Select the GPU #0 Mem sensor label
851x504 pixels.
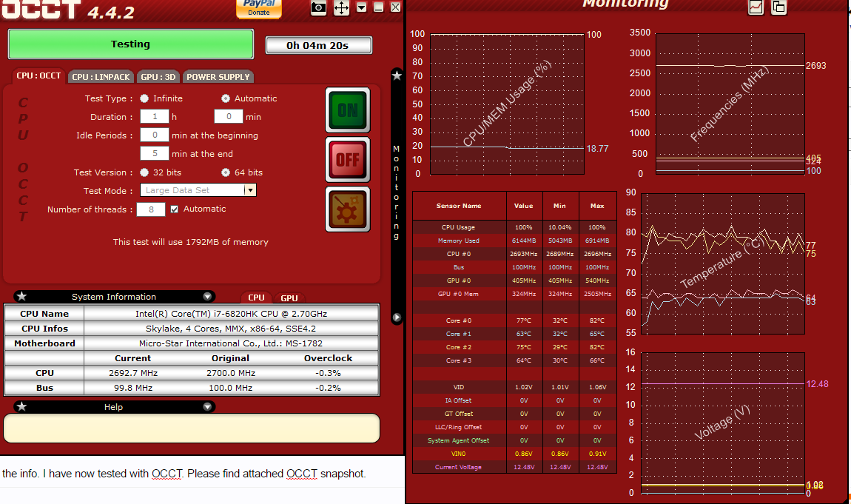pyautogui.click(x=459, y=294)
